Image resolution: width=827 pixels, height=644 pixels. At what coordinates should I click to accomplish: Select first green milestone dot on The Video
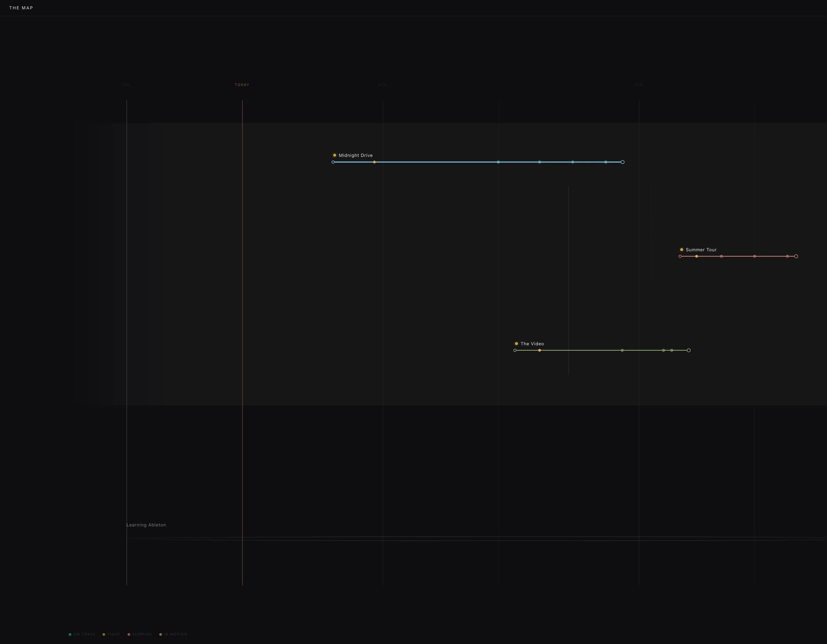point(622,350)
